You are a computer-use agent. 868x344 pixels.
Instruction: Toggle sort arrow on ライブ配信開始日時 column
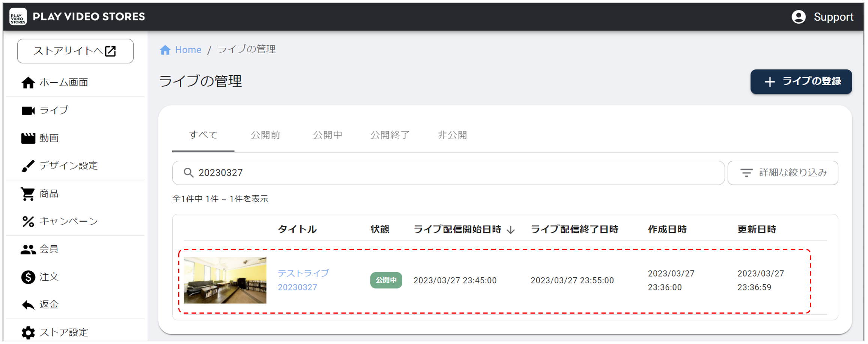point(510,230)
